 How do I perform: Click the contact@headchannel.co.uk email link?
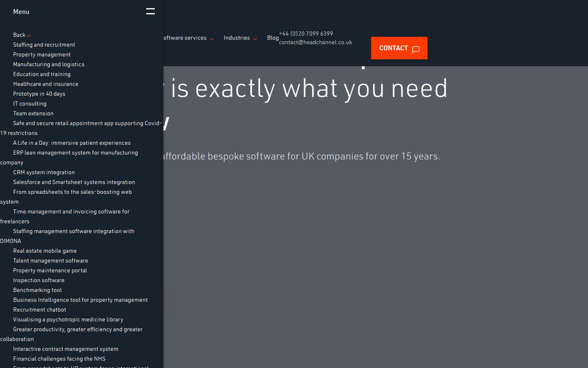315,43
